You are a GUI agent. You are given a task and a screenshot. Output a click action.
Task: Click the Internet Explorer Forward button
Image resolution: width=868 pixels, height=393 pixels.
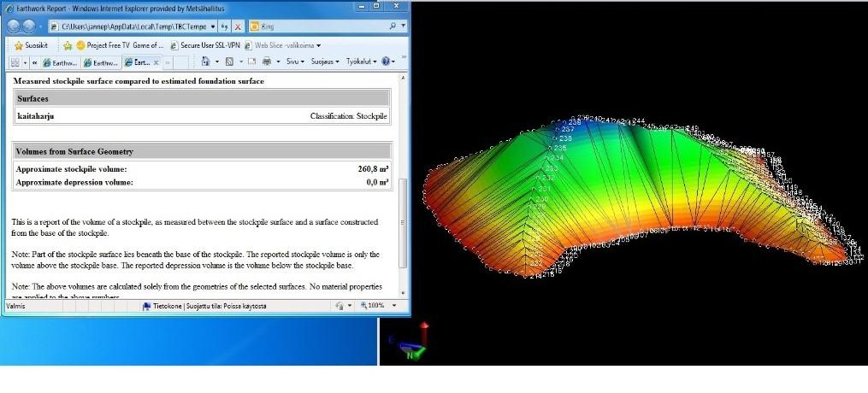[x=29, y=26]
